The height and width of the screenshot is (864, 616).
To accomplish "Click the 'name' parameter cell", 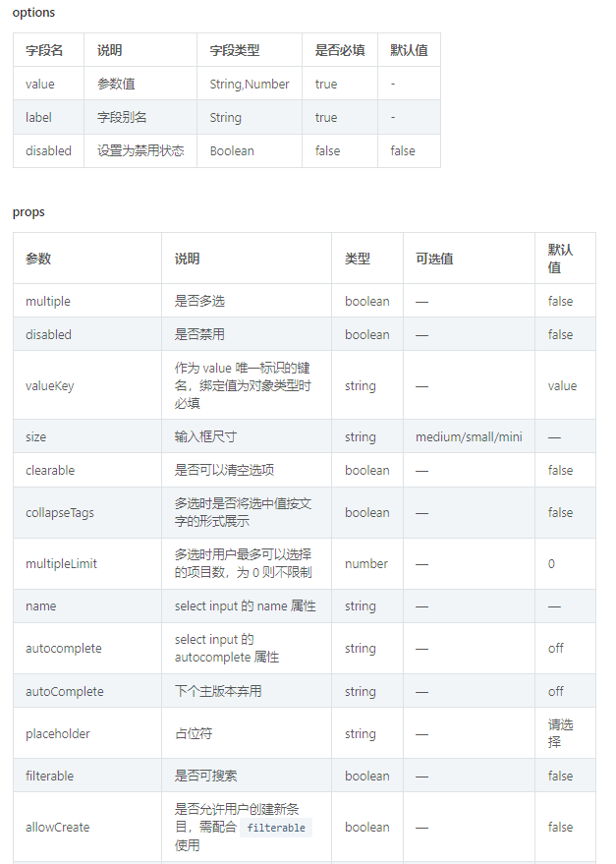I will click(x=87, y=606).
